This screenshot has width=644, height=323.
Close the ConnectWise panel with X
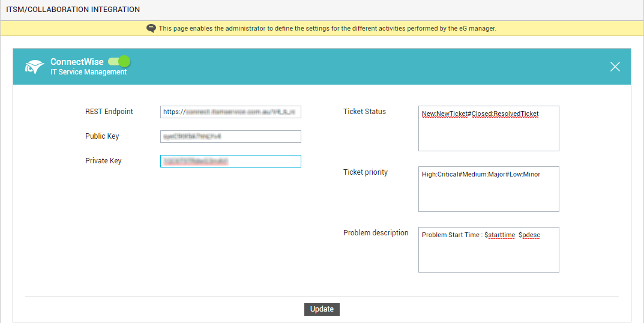[x=615, y=67]
